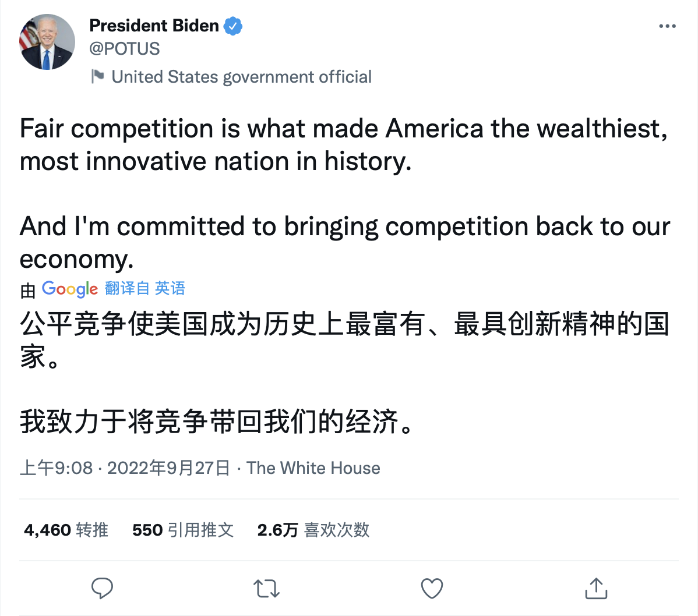View the 2.6万 喜欢次数 likes list
Viewport: 698px width, 616px height.
pyautogui.click(x=313, y=530)
